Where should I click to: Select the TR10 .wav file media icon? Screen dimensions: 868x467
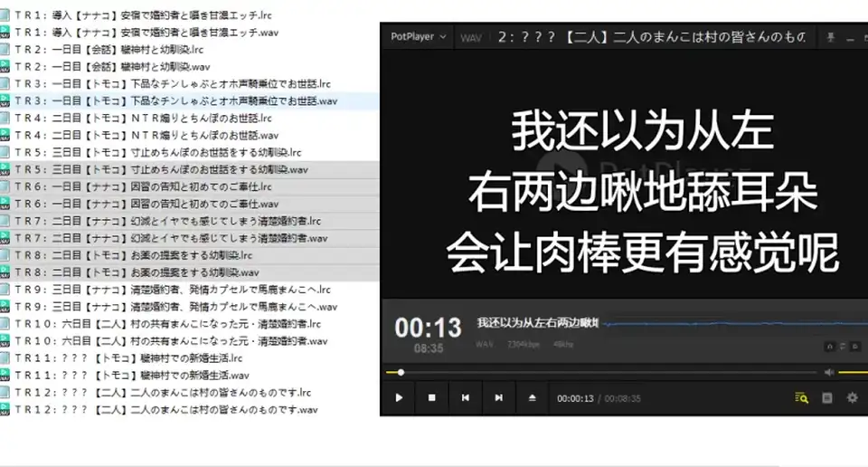(x=5, y=340)
